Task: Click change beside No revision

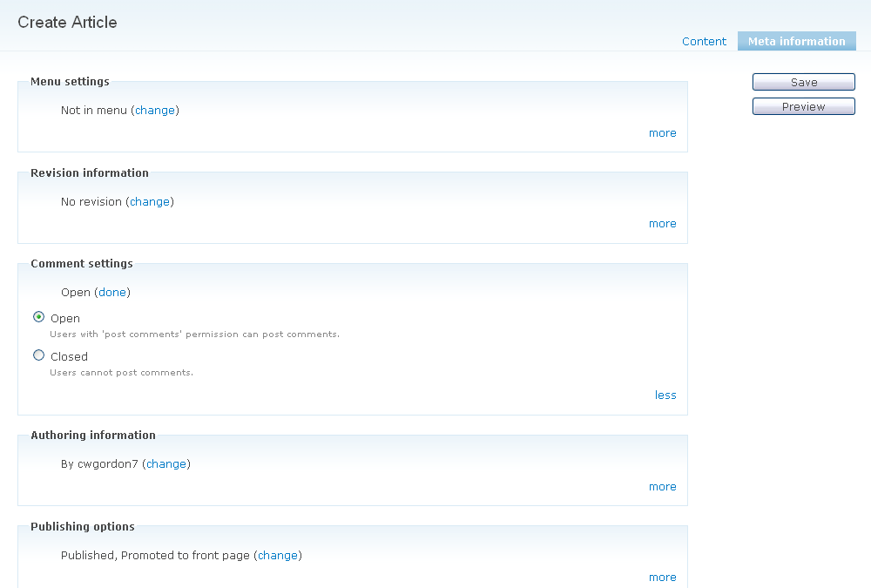Action: tap(149, 201)
